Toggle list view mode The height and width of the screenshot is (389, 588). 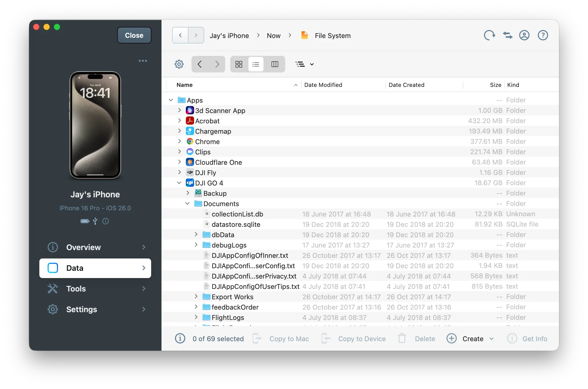(x=256, y=64)
